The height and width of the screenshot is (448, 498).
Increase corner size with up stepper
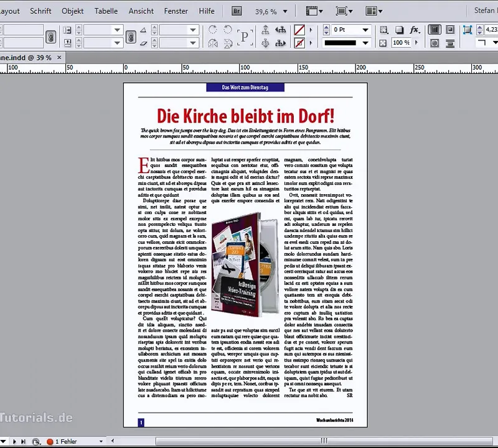pyautogui.click(x=480, y=27)
